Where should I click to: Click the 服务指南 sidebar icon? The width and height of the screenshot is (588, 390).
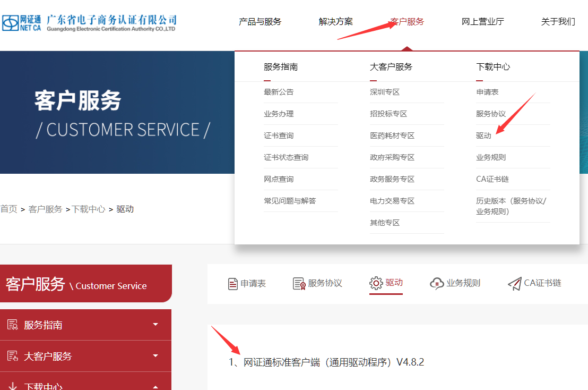(x=13, y=325)
